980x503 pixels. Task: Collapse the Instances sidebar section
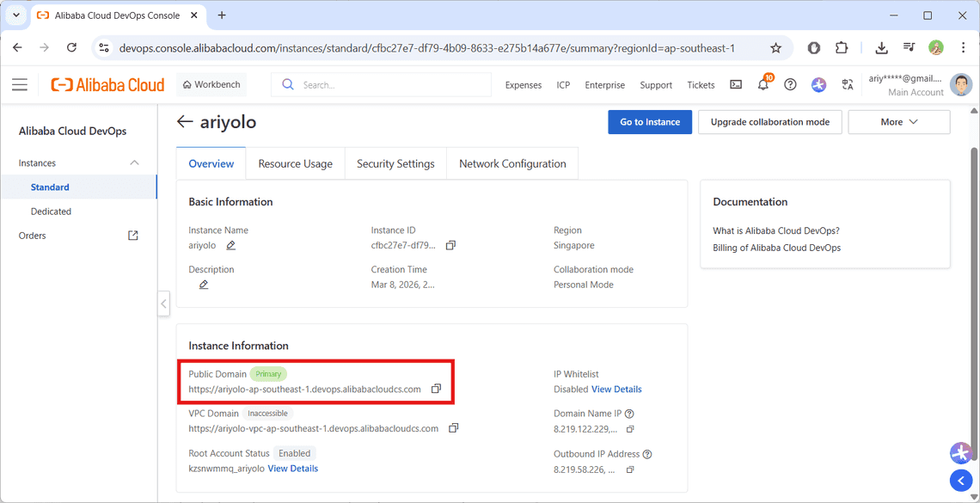134,162
